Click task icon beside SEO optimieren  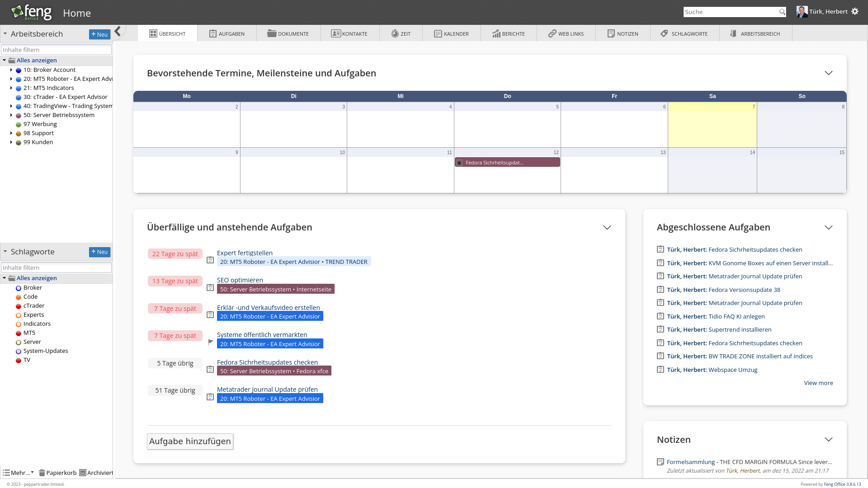click(x=210, y=287)
